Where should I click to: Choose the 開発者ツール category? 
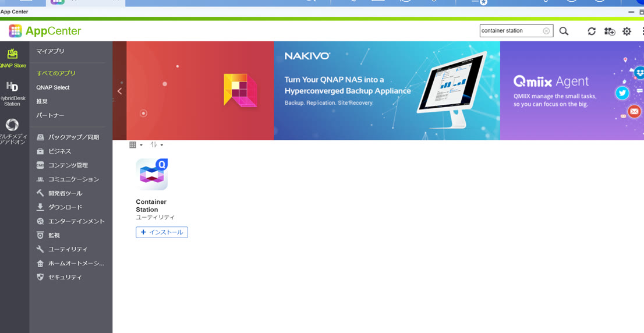(65, 193)
